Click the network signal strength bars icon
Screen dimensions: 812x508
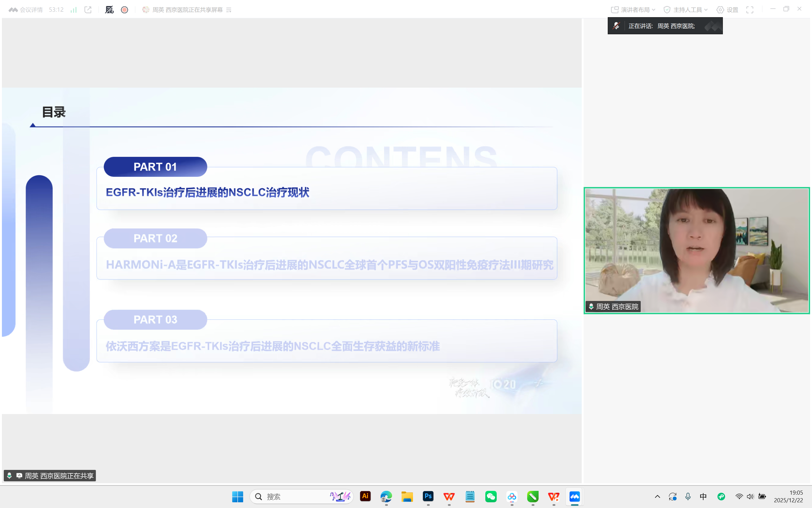[74, 10]
